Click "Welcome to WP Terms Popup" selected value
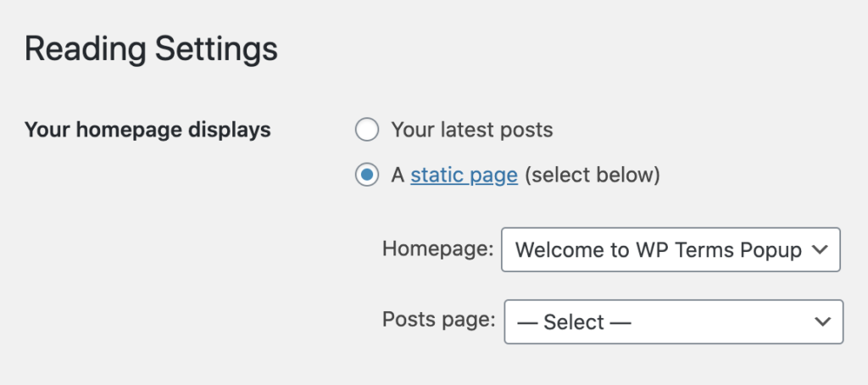The height and width of the screenshot is (385, 868). click(x=658, y=250)
